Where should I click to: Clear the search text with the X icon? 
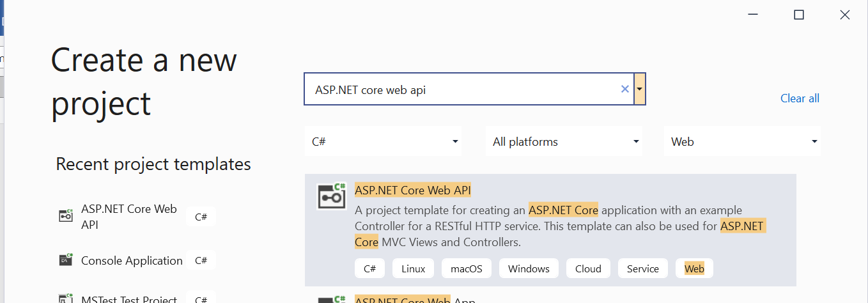point(625,89)
